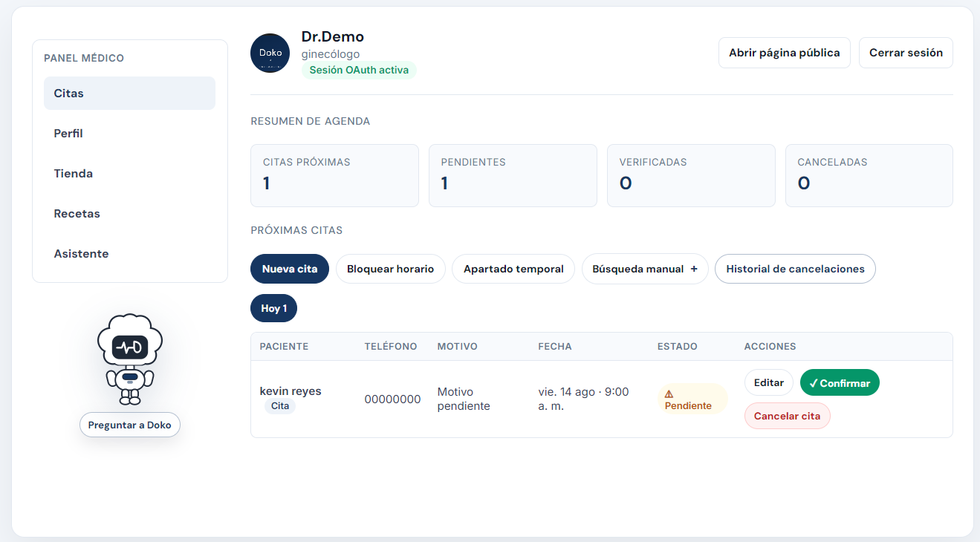This screenshot has width=980, height=542.
Task: Confirm kevin reyes appointment
Action: [840, 382]
